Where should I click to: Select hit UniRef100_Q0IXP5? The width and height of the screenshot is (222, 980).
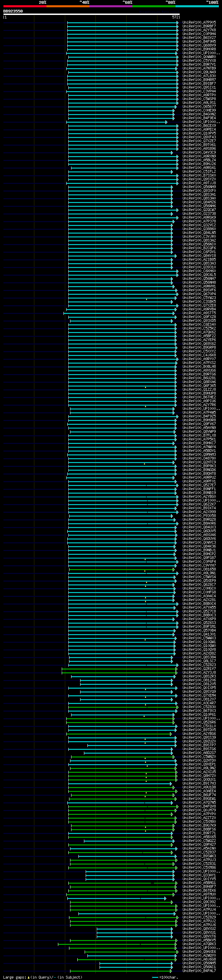[x=199, y=687]
